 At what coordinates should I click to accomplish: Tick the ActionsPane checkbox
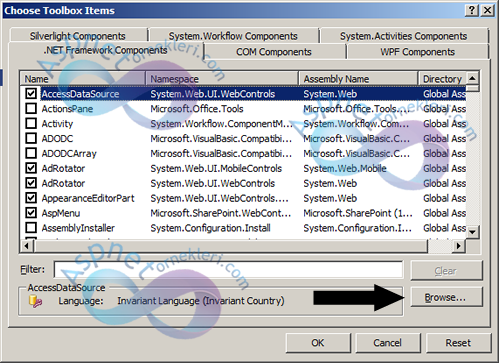[x=31, y=109]
